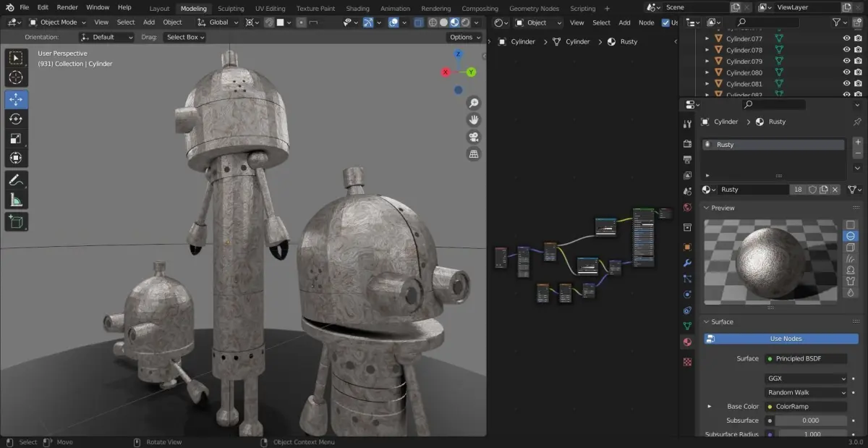Disable Cylinder.081 in renders via camera icon
868x448 pixels.
tap(858, 84)
